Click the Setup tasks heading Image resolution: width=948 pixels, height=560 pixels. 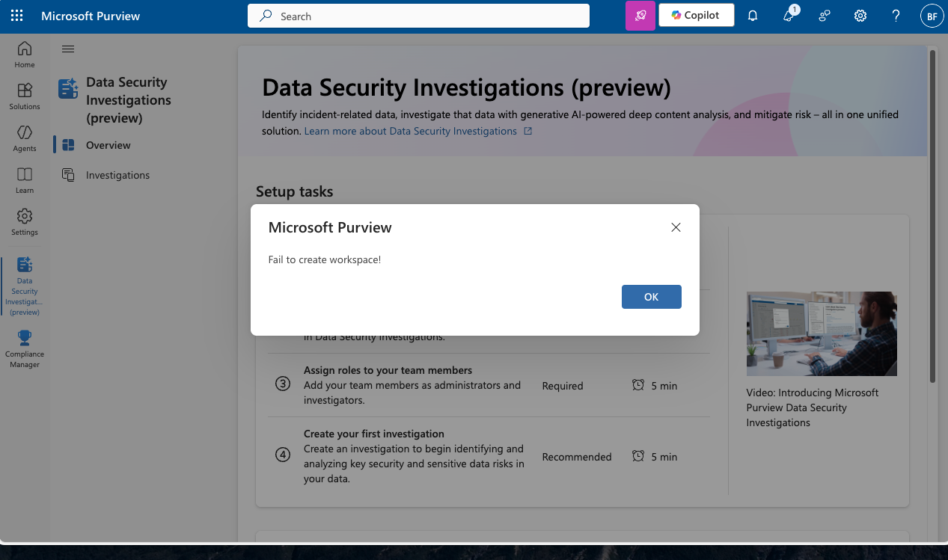pyautogui.click(x=295, y=191)
